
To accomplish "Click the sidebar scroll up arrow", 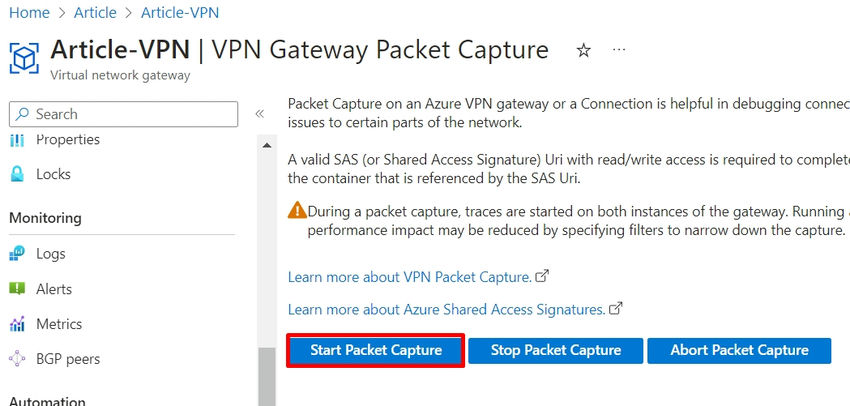I will click(266, 145).
